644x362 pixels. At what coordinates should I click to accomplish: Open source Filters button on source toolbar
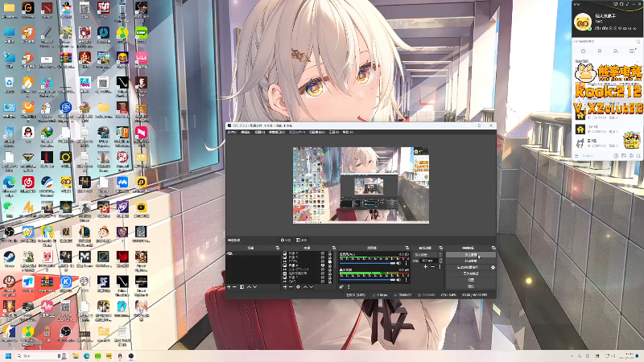pyautogui.click(x=301, y=240)
